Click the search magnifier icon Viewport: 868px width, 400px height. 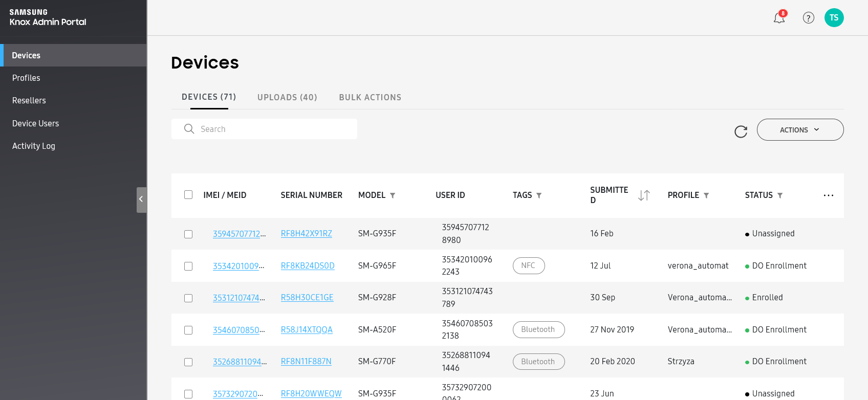click(189, 129)
